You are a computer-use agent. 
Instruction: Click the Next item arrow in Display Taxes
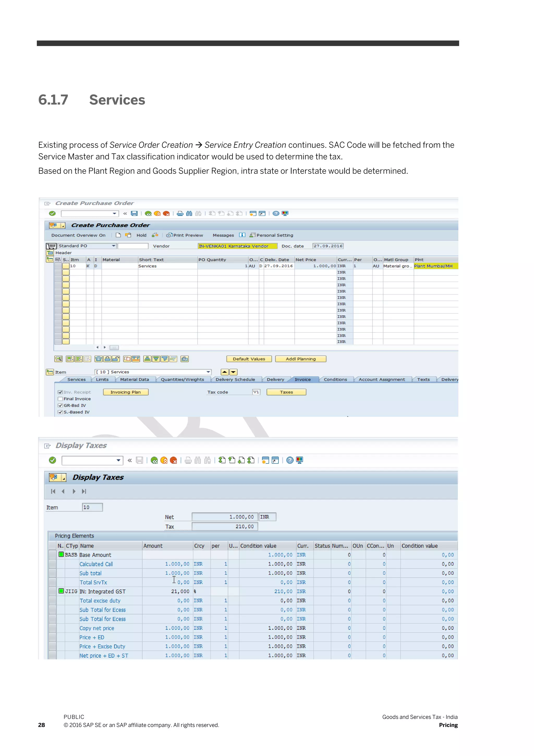74,491
